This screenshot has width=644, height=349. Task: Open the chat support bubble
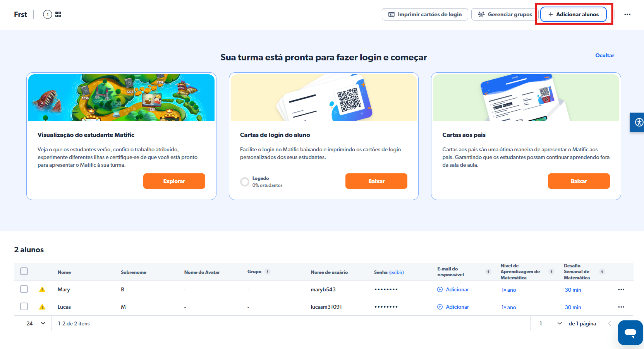pos(630,332)
